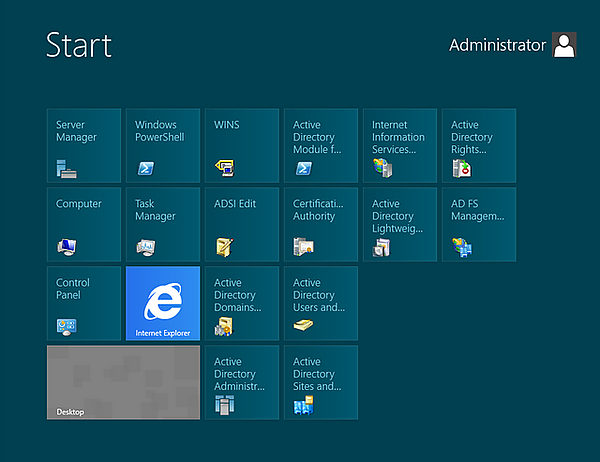Open the Server Manager tile
Screen dimensions: 600x462
click(84, 145)
